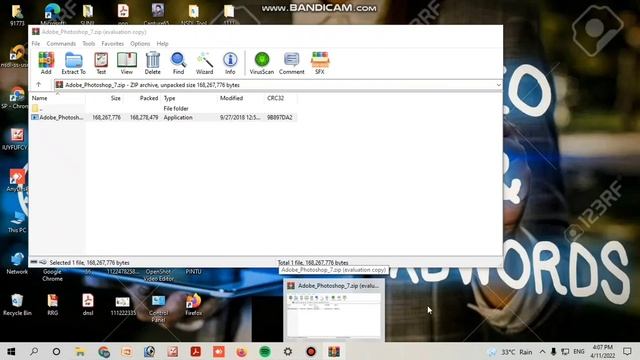The height and width of the screenshot is (360, 640).
Task: Expand the archive path dropdown arrow
Action: point(498,85)
